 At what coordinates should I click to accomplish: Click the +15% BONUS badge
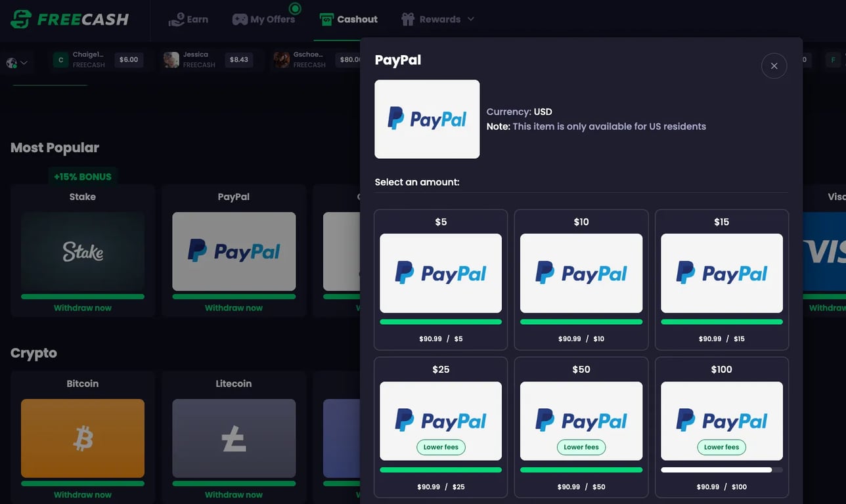pos(83,177)
